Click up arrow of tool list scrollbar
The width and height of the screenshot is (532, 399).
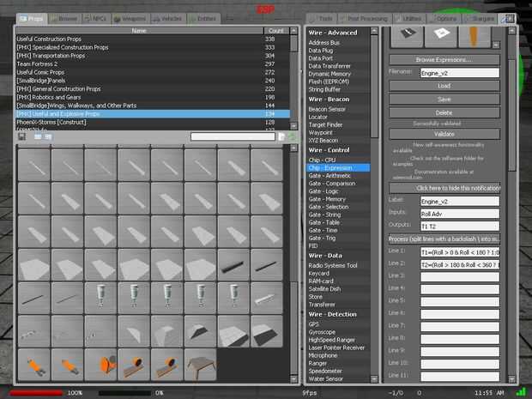[374, 31]
